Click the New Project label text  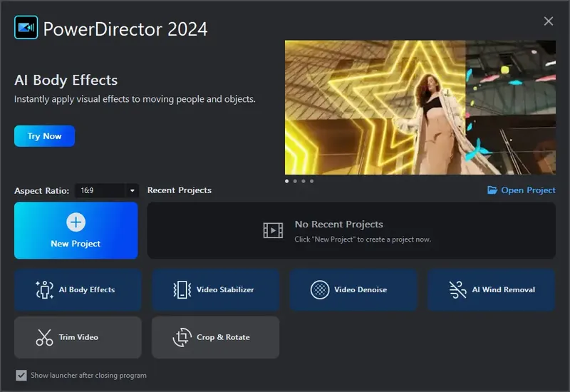pos(76,244)
